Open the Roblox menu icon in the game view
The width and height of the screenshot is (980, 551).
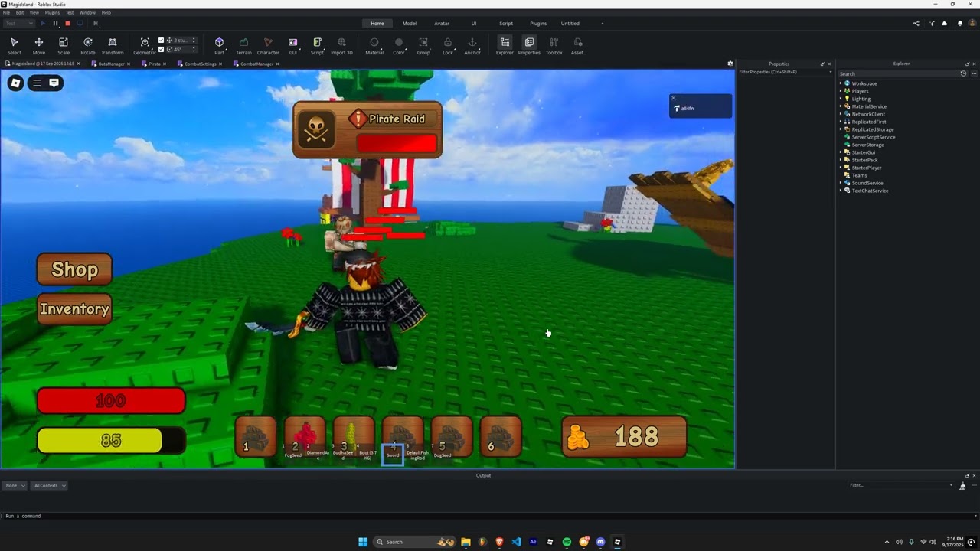15,83
